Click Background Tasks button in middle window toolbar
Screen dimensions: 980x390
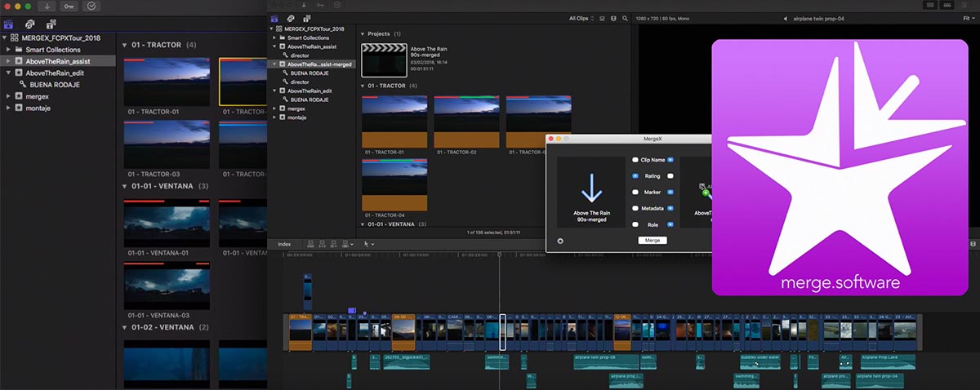pyautogui.click(x=338, y=5)
